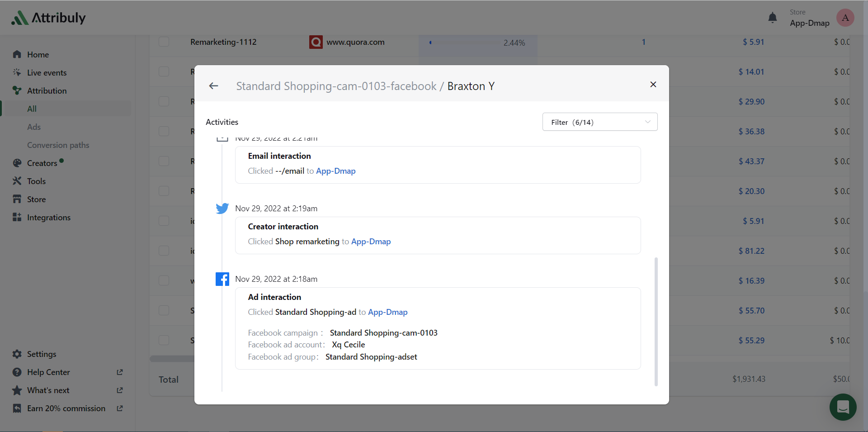
Task: Check the box in the $14.01 row
Action: [x=164, y=72]
